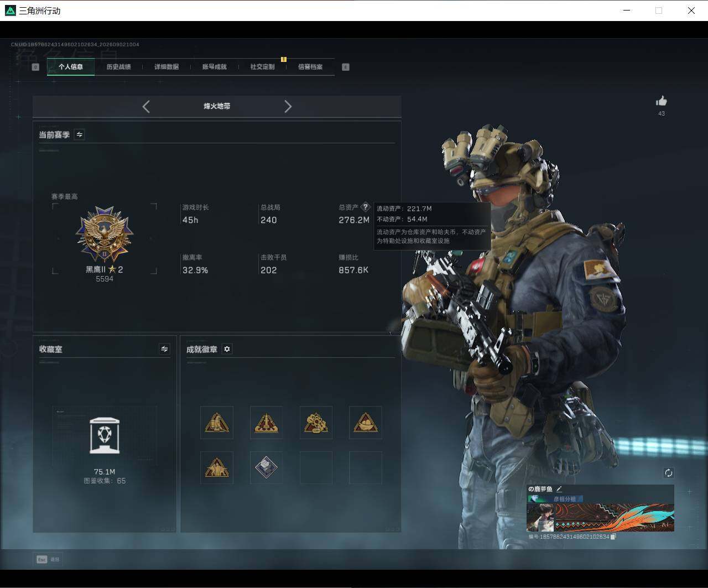The image size is (708, 588).
Task: Click the 赛季最高 label
Action: 65,196
